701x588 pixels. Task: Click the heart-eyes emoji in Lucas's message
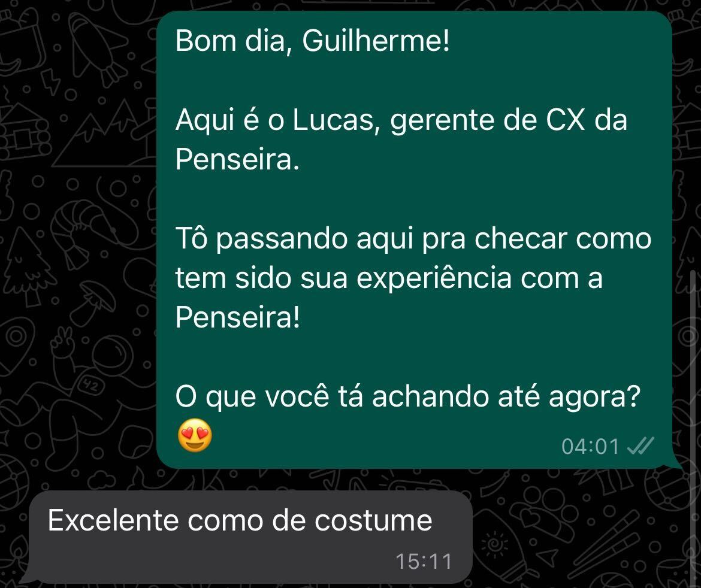point(195,435)
